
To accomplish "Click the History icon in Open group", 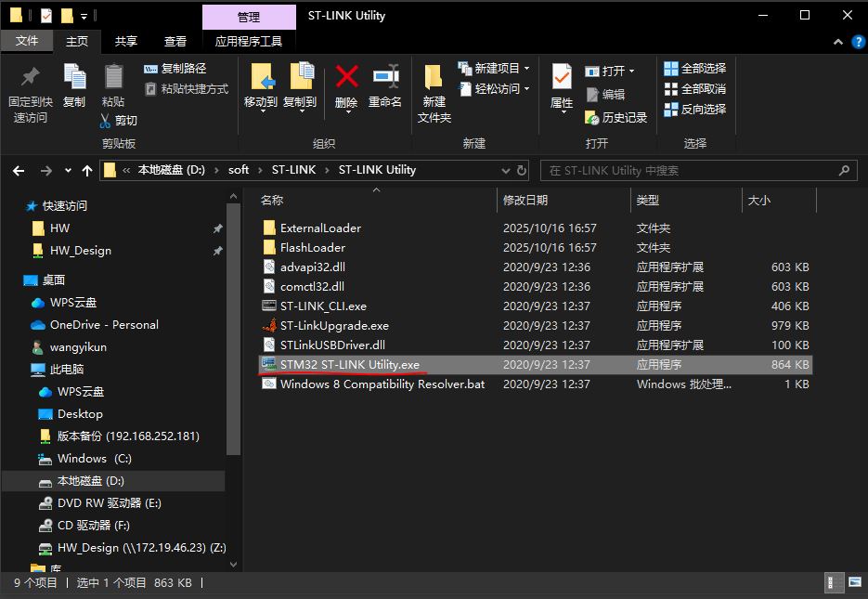I will (x=591, y=117).
